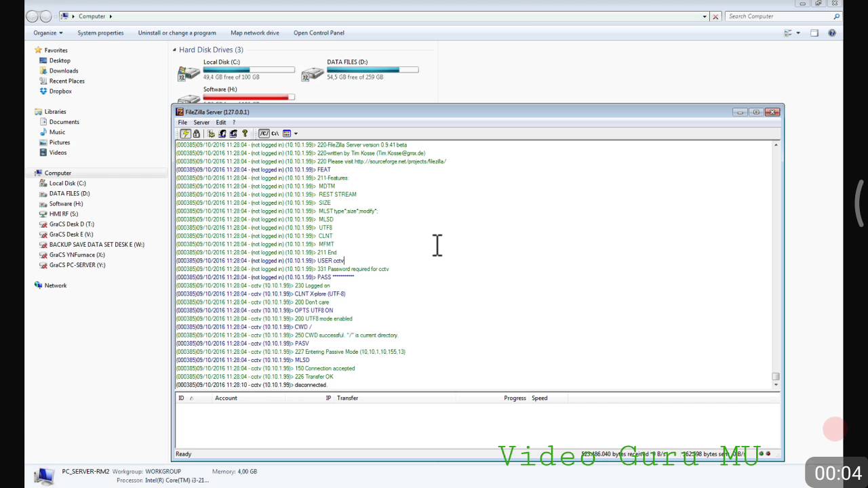Open the ? help menu in FileZilla
The image size is (868, 488).
click(x=234, y=123)
